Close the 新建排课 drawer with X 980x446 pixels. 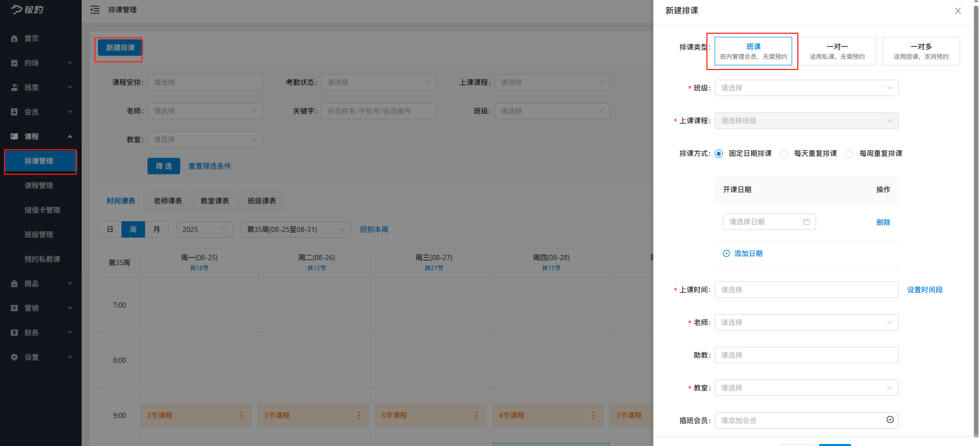click(958, 11)
